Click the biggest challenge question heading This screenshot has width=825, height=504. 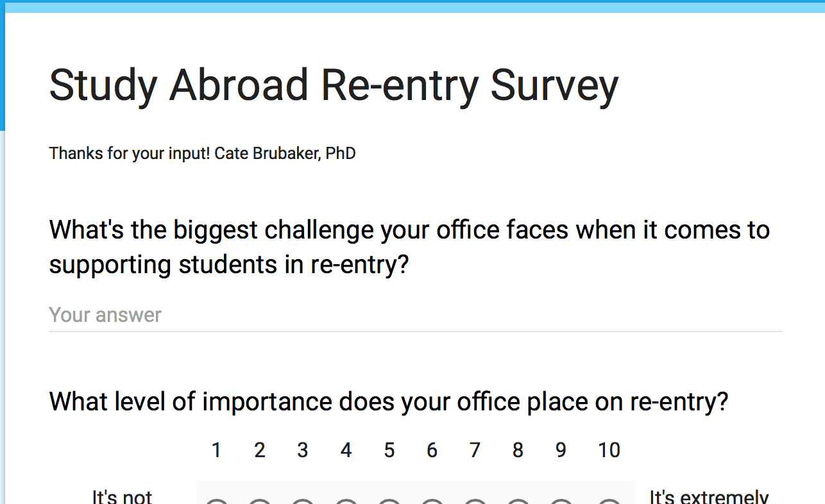(x=409, y=247)
